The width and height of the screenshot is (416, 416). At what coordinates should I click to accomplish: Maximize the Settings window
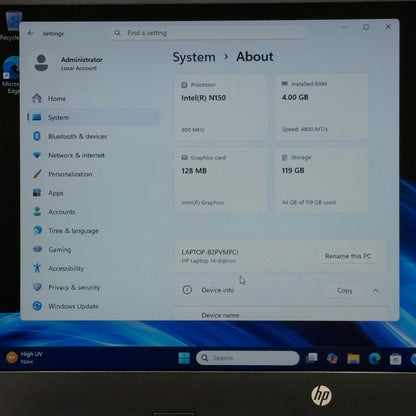coord(366,27)
